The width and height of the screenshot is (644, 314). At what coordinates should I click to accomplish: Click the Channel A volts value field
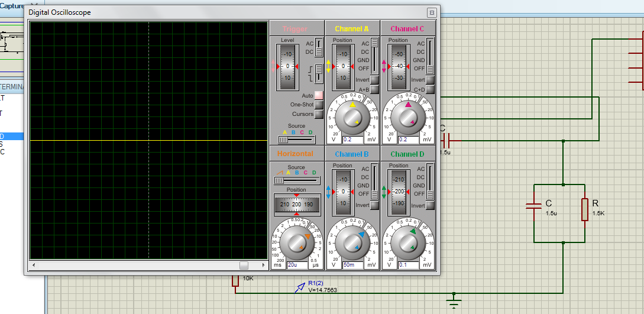coord(352,140)
